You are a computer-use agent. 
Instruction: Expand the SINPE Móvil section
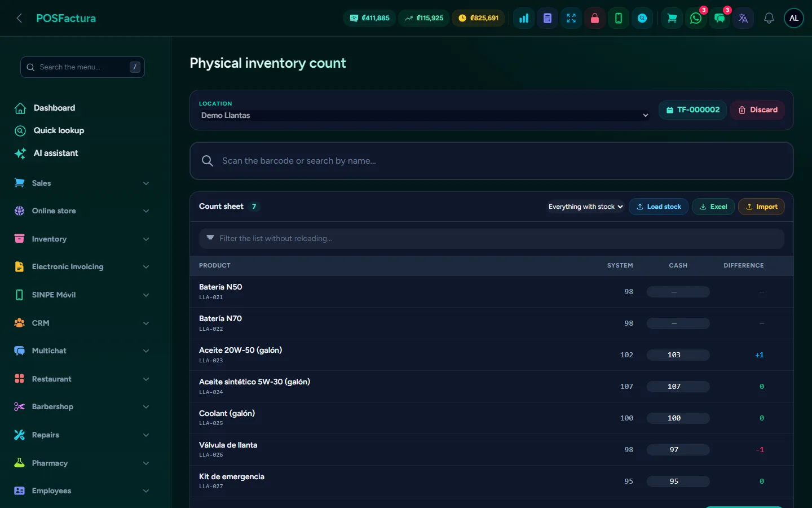[82, 295]
